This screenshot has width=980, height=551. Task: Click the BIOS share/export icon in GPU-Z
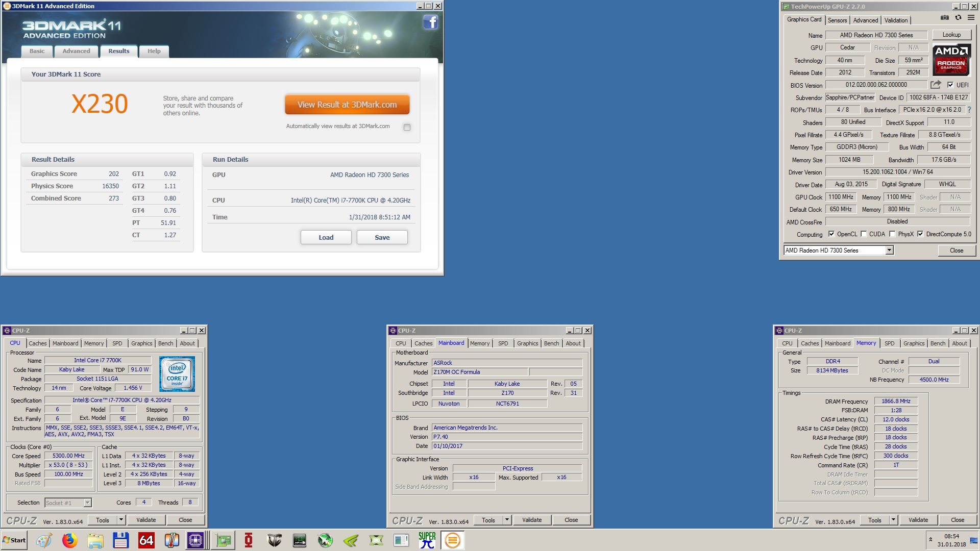[x=936, y=85]
